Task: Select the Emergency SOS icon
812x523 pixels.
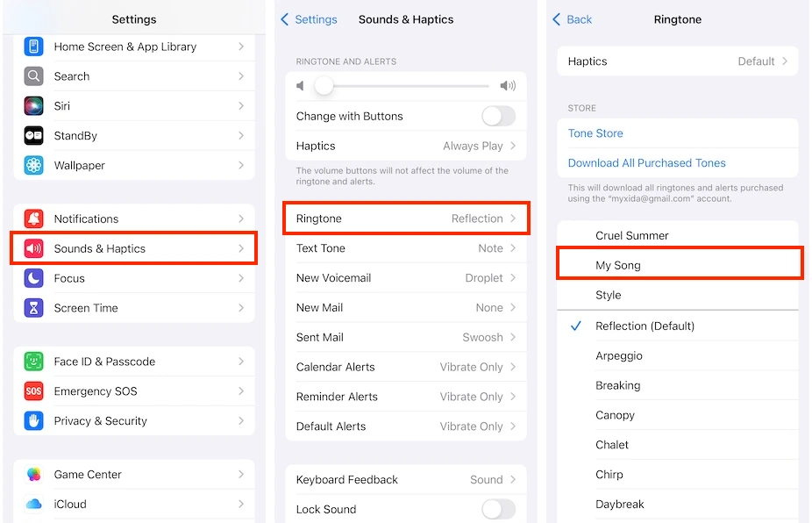Action: 32,390
